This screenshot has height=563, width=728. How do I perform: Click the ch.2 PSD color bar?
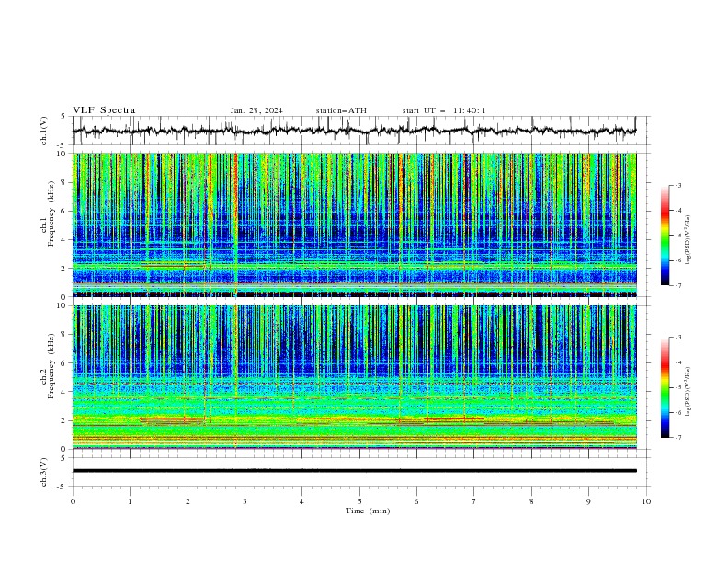[665, 387]
